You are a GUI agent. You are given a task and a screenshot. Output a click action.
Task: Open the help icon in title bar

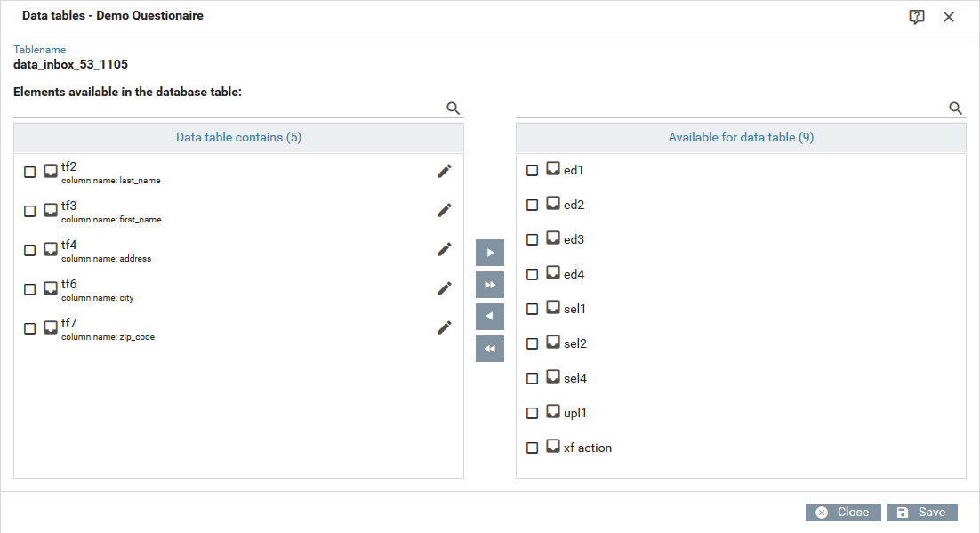pyautogui.click(x=917, y=17)
